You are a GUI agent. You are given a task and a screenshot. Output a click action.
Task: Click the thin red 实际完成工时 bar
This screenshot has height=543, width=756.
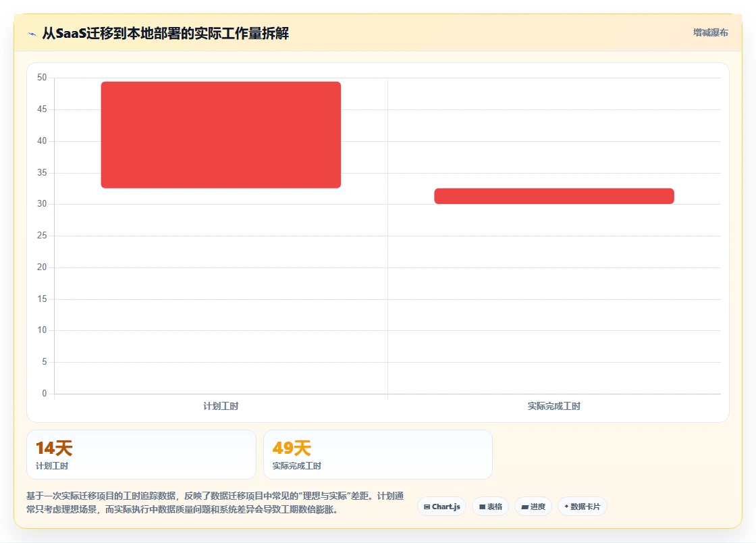pos(554,197)
